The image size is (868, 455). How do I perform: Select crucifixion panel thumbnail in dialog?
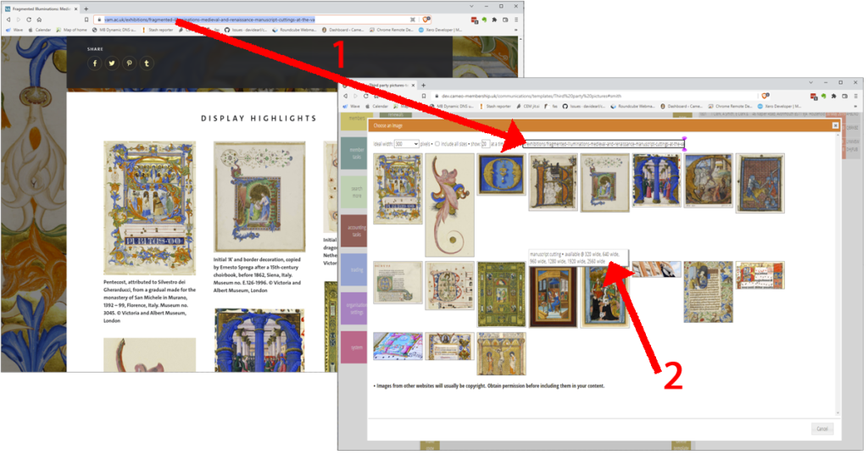click(x=501, y=354)
